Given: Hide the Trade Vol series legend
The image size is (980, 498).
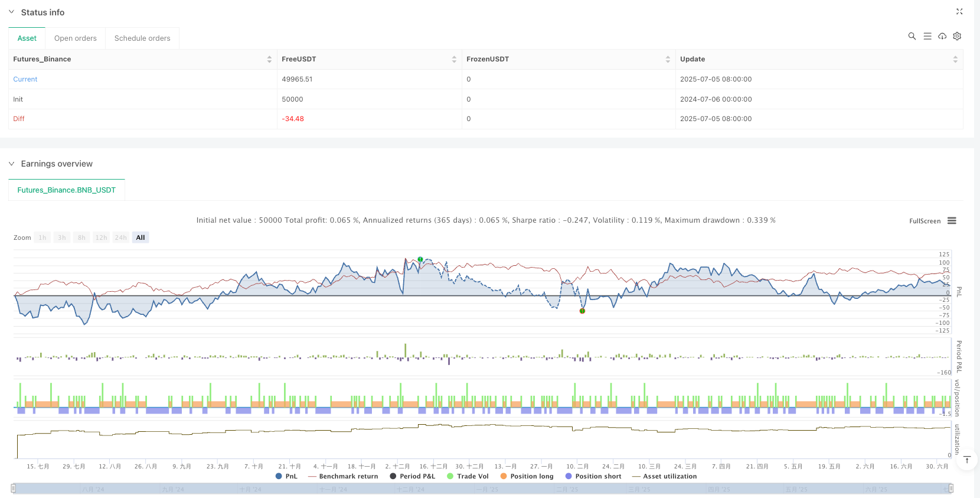Looking at the screenshot, I should pyautogui.click(x=468, y=476).
